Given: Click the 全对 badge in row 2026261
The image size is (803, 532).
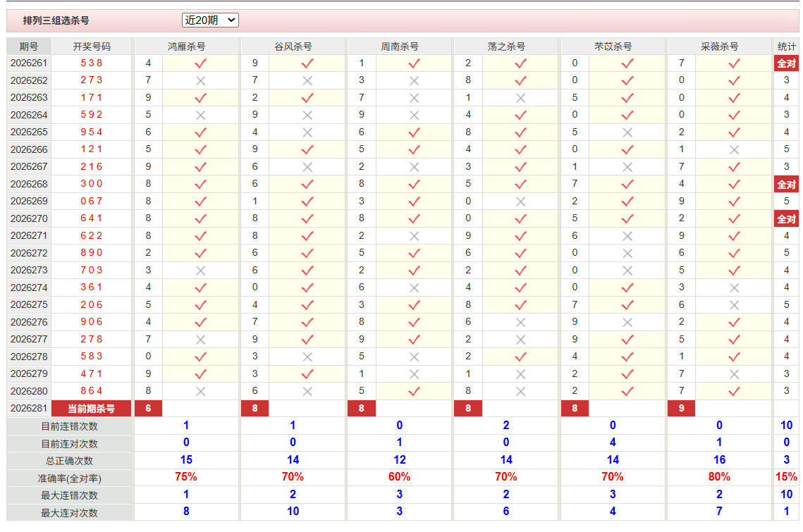Looking at the screenshot, I should click(787, 63).
